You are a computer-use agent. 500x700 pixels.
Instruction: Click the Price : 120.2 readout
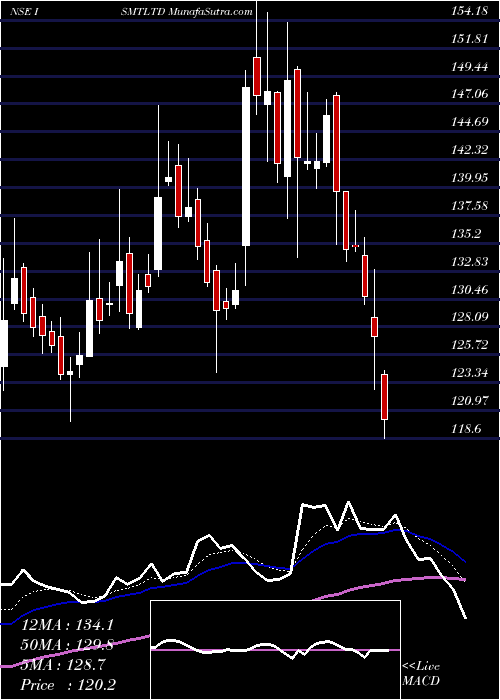tap(68, 685)
